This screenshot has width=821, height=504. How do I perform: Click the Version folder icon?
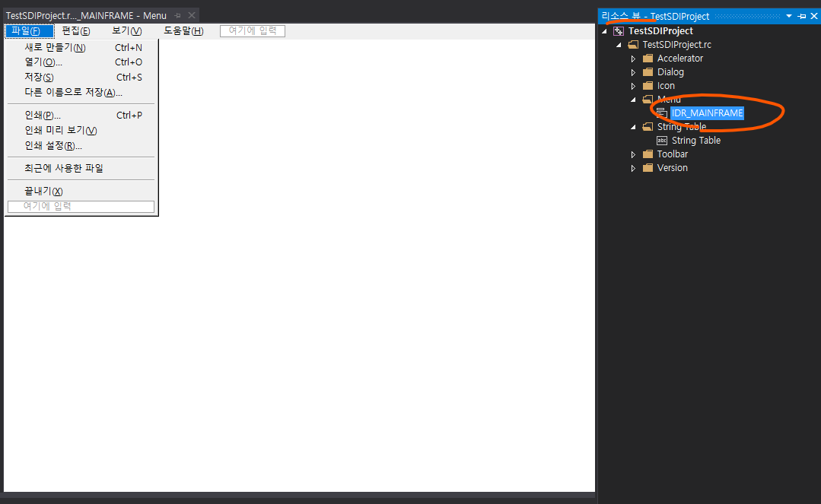coord(648,167)
